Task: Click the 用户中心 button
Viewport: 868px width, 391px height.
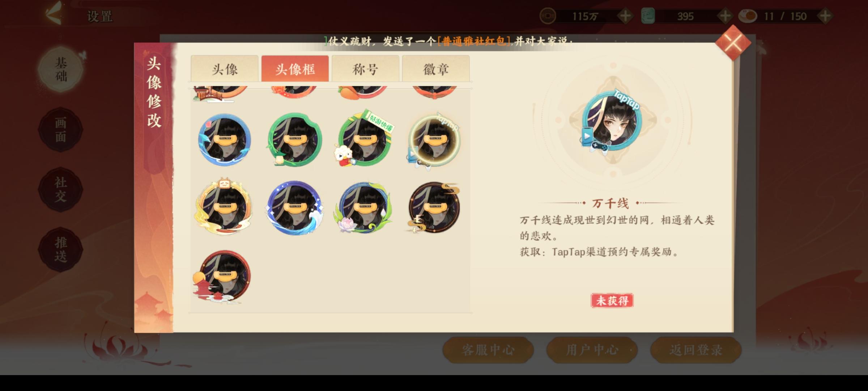Action: 592,350
